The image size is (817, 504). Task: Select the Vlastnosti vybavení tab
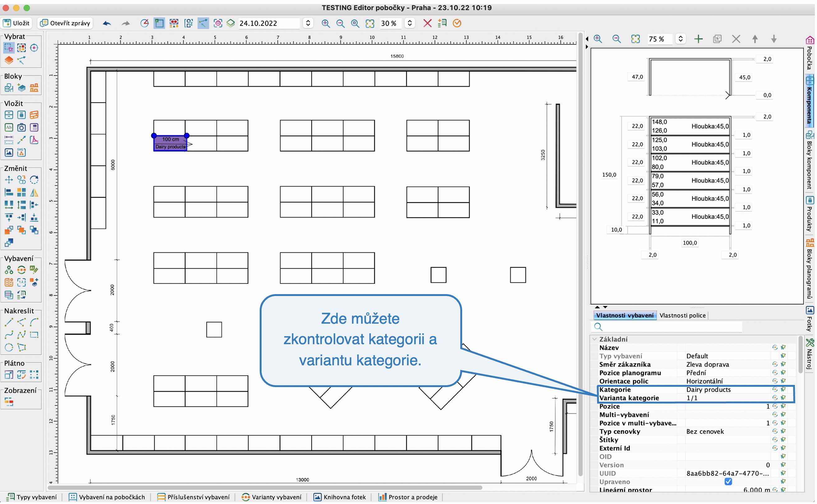coord(625,315)
